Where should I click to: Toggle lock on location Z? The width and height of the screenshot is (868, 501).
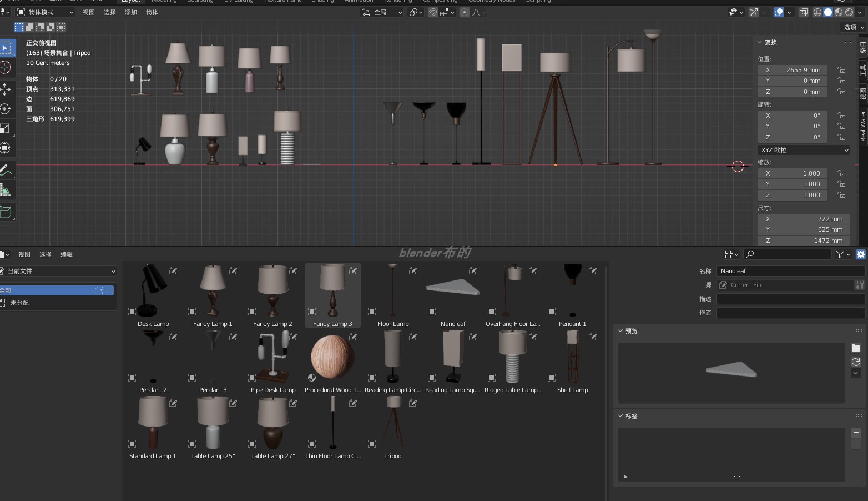(x=841, y=92)
